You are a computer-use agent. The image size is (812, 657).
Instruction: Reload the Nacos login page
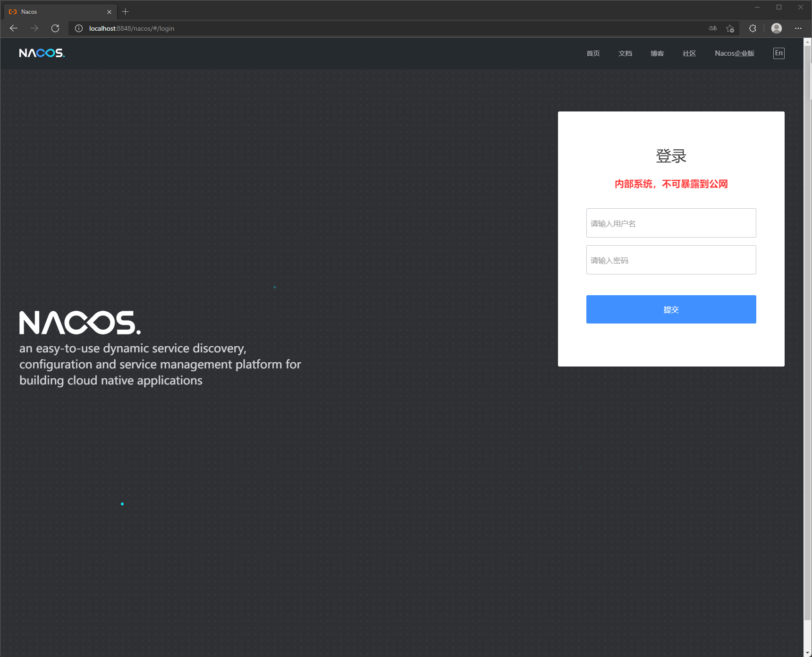pos(55,28)
